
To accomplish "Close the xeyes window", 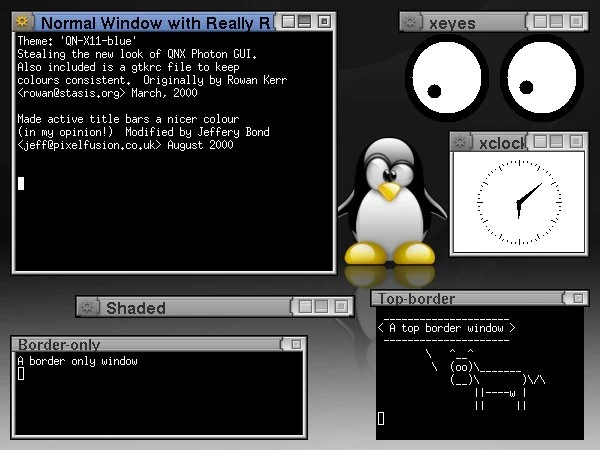I will point(576,21).
